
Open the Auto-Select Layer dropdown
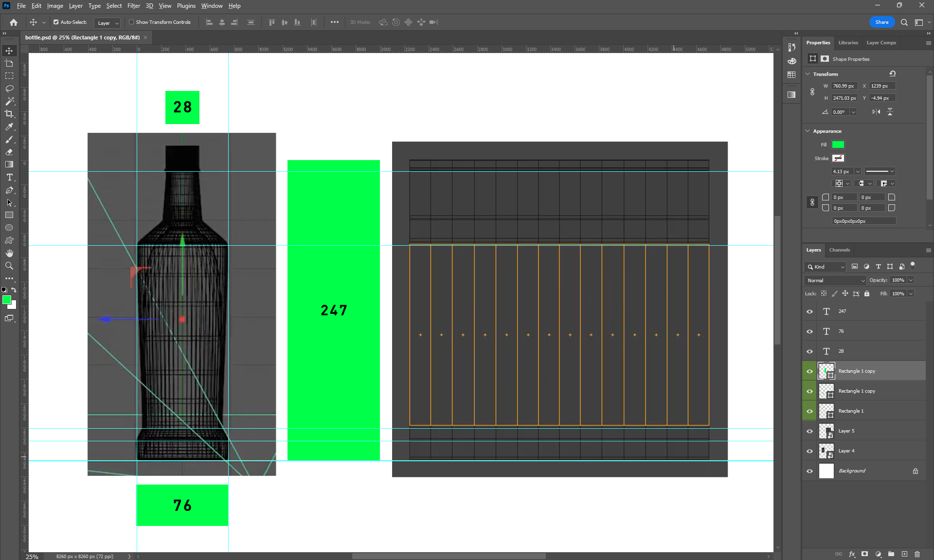pyautogui.click(x=108, y=23)
